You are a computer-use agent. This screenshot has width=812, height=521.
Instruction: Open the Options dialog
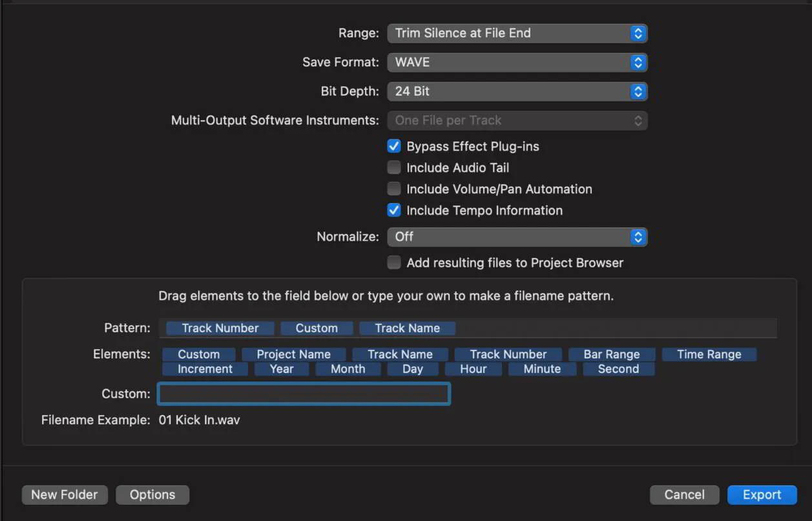click(152, 494)
